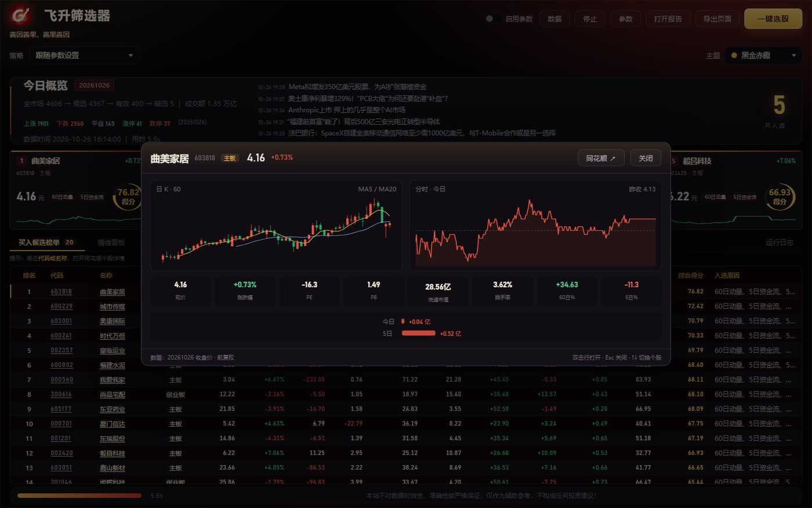Click the 5日 capital flow bar
The height and width of the screenshot is (508, 812).
tap(418, 333)
